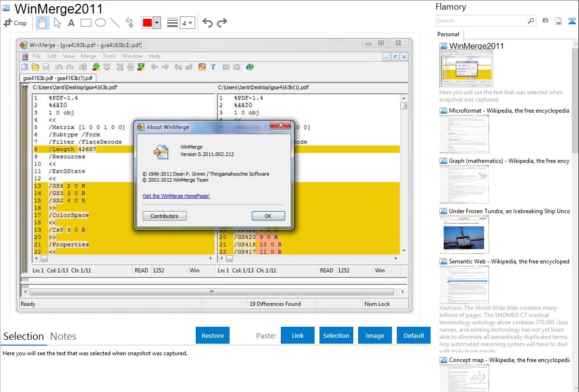Open the Under Frozen Tundra snapshot thumbnail
Screen dimensions: 579x392
pos(464,234)
